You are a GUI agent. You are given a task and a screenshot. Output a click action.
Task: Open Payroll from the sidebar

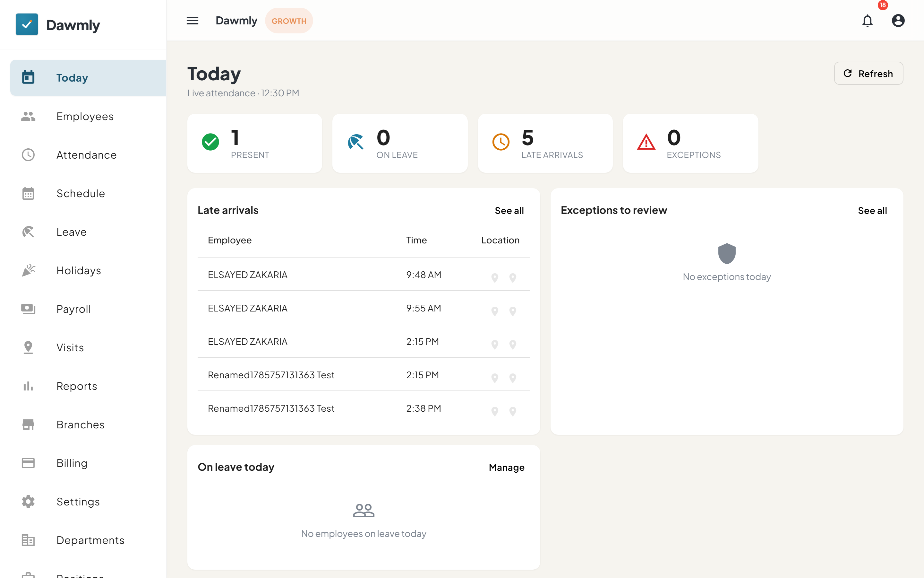click(x=88, y=309)
